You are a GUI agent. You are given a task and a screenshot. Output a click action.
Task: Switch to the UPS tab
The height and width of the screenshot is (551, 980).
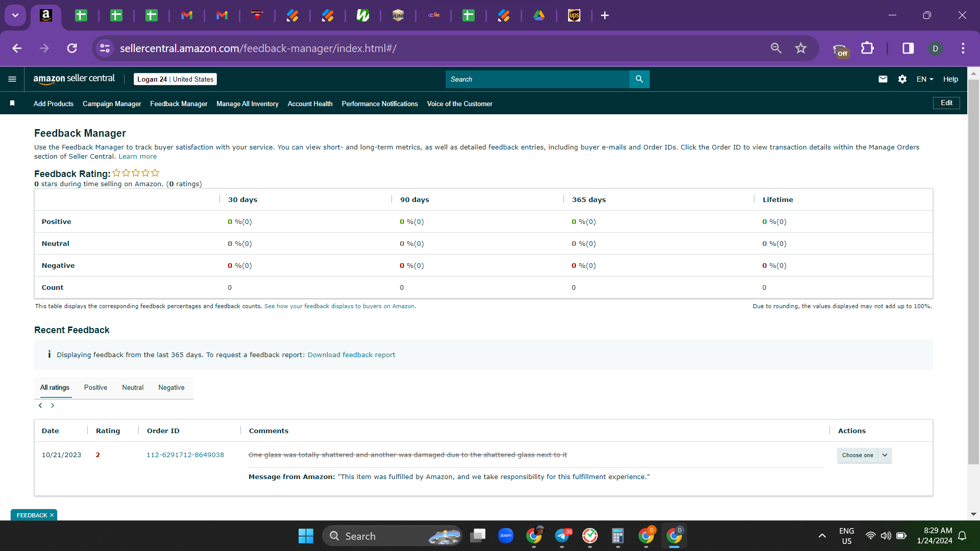[574, 15]
